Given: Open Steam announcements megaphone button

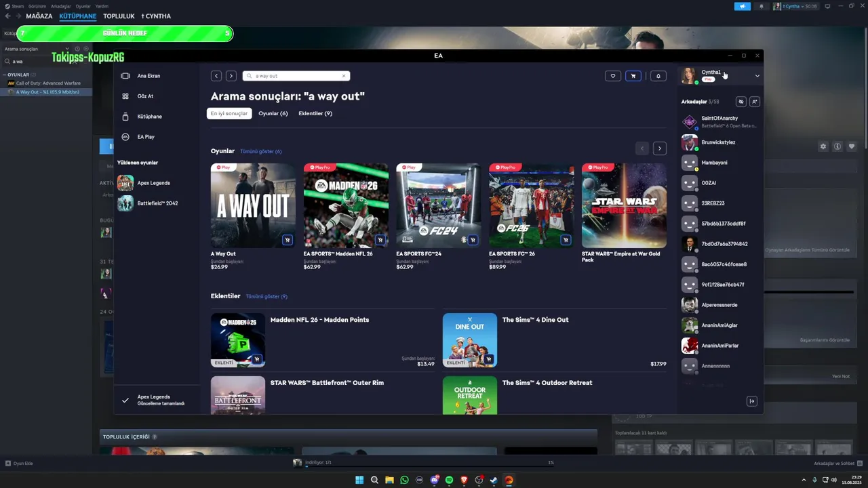Looking at the screenshot, I should coord(743,6).
